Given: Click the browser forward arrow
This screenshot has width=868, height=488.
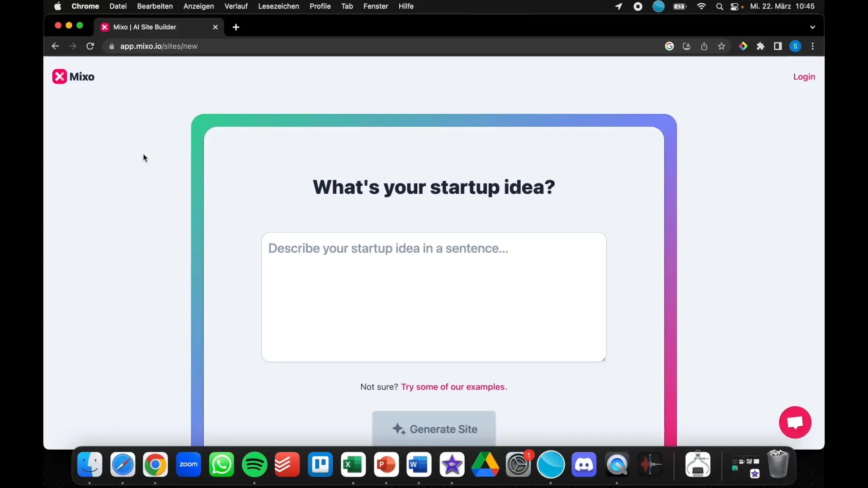Looking at the screenshot, I should [x=72, y=46].
